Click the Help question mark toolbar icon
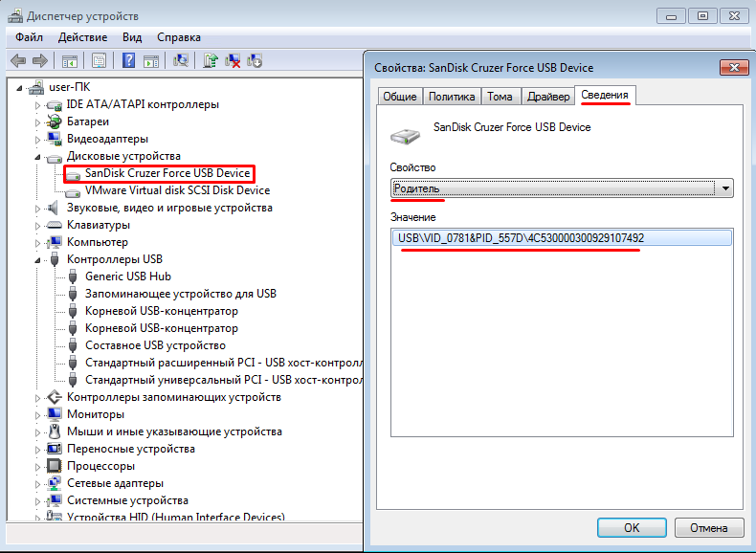Viewport: 756px width, 553px height. (128, 61)
